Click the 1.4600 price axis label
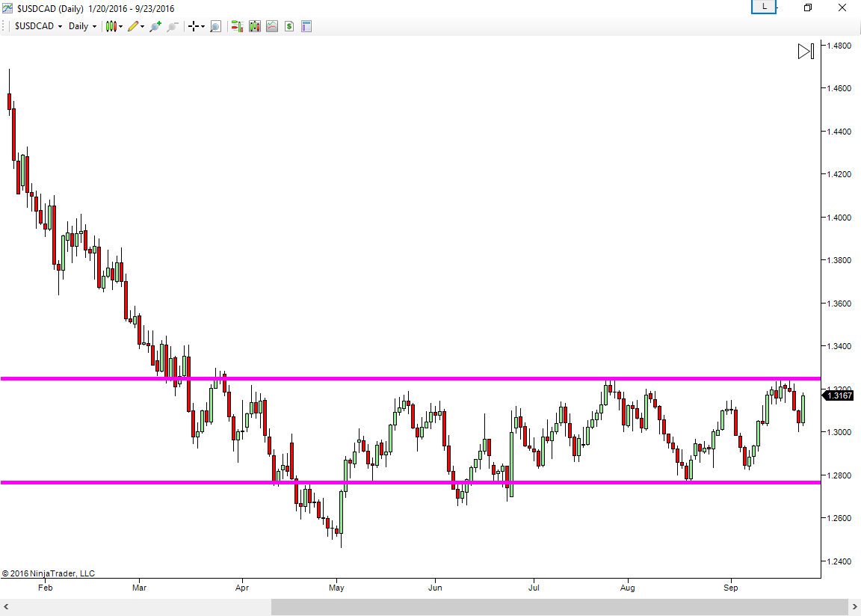The image size is (861, 616). coord(839,88)
